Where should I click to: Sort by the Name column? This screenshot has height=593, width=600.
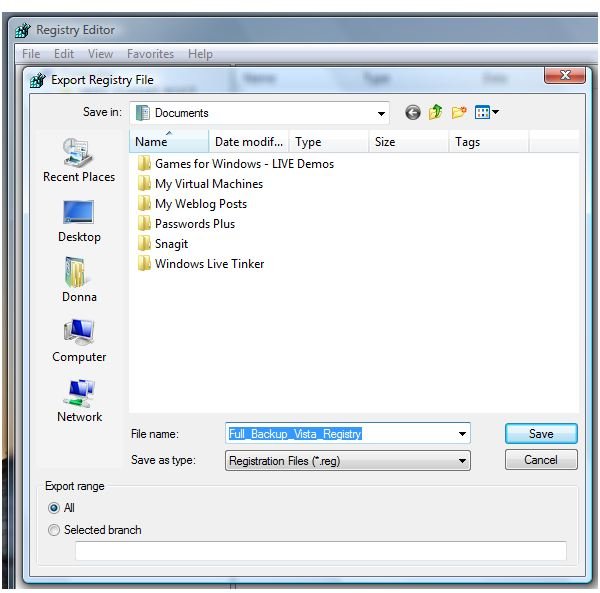pyautogui.click(x=170, y=142)
